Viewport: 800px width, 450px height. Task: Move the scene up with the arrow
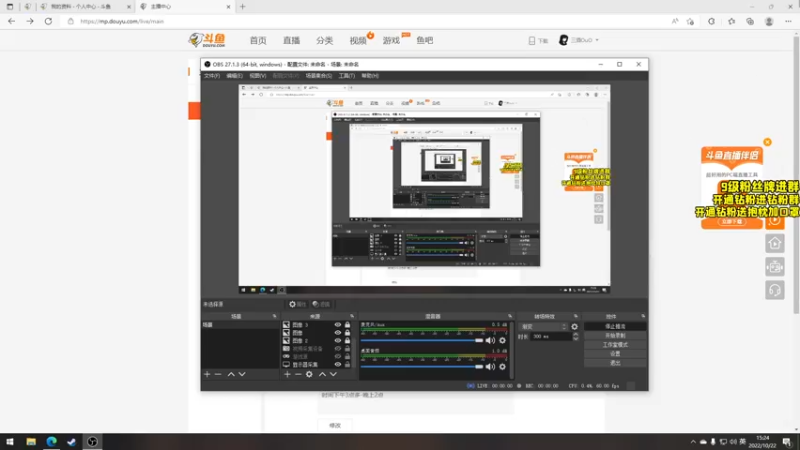click(x=231, y=374)
